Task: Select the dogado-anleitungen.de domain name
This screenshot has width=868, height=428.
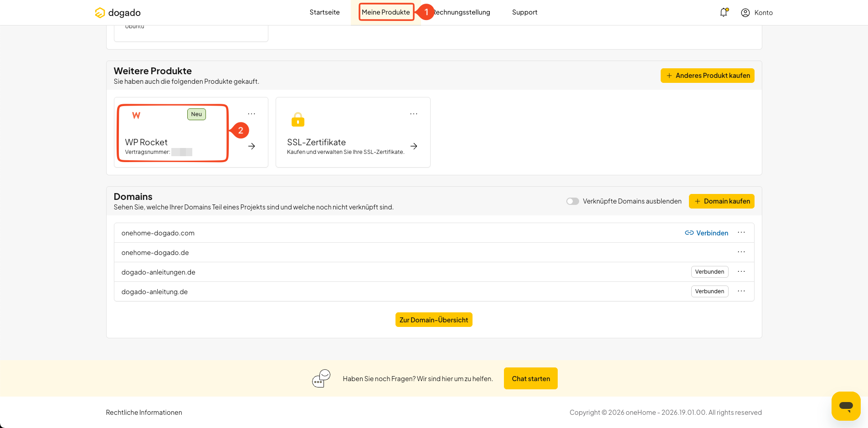Action: click(159, 272)
